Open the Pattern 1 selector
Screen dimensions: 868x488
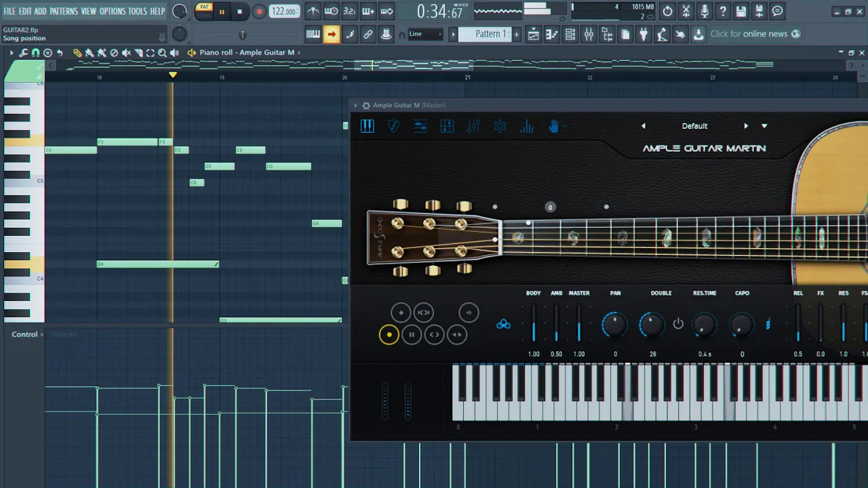[x=485, y=34]
